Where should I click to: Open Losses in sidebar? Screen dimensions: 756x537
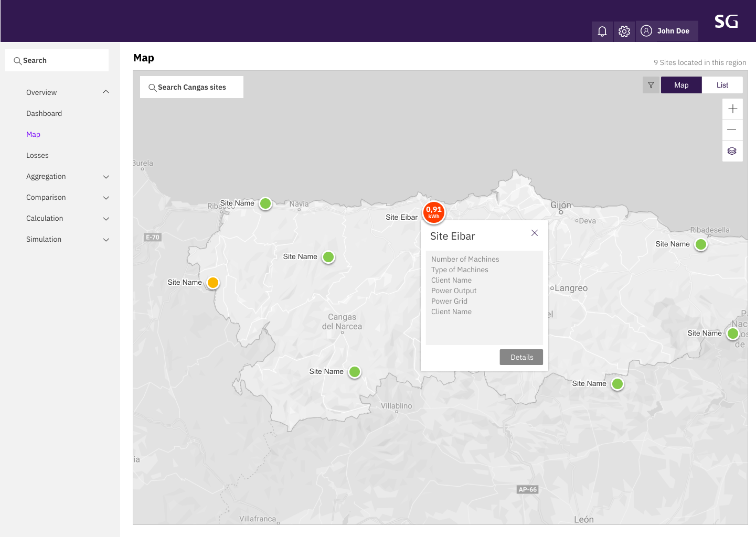click(x=37, y=155)
